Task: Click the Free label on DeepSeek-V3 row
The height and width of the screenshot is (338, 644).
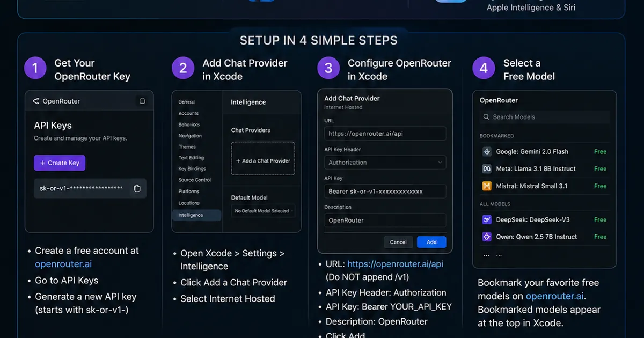Action: (600, 220)
